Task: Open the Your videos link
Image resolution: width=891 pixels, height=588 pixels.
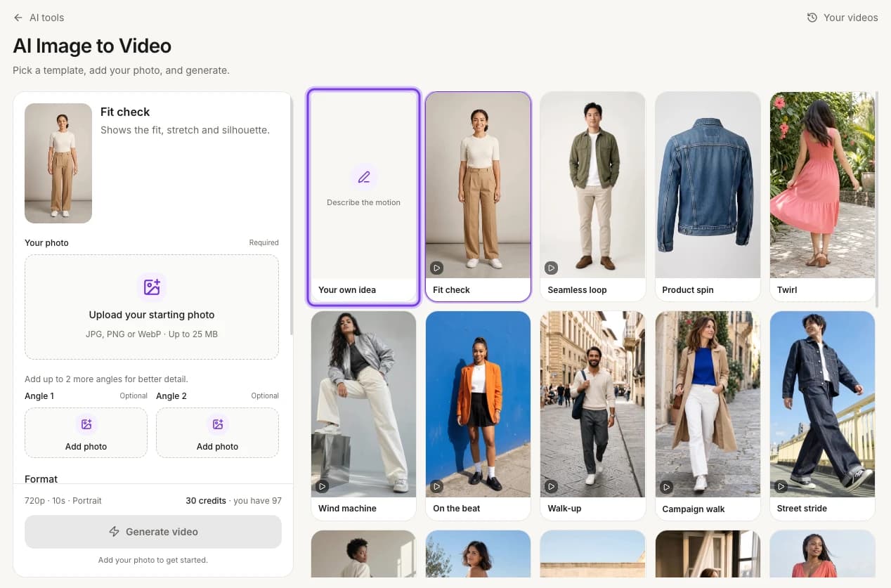Action: (843, 18)
